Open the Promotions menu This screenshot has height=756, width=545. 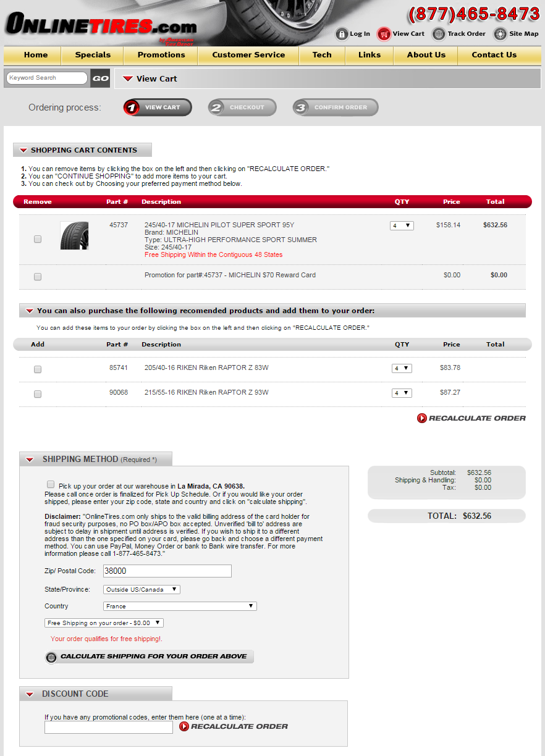(x=161, y=55)
